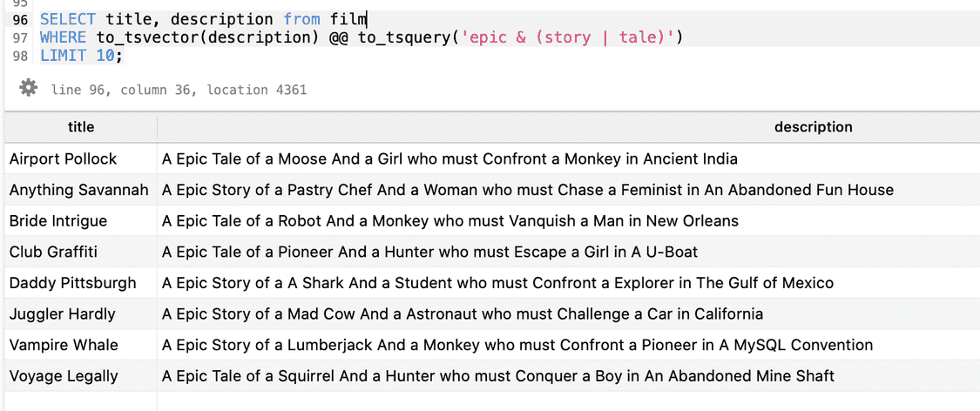Click the gear settings icon

coord(29,88)
